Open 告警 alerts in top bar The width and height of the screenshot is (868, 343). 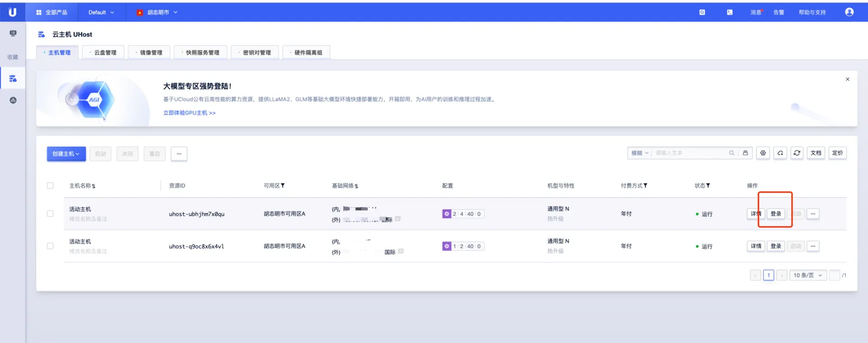778,12
